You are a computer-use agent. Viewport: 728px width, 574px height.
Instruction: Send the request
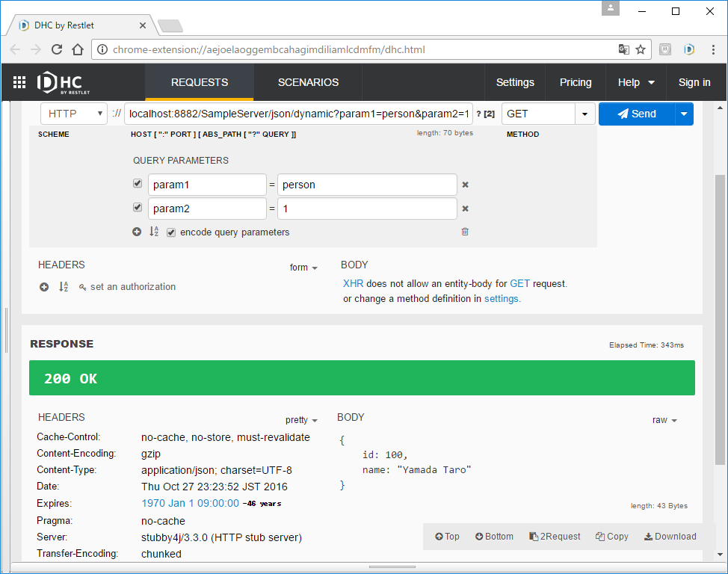(x=637, y=114)
